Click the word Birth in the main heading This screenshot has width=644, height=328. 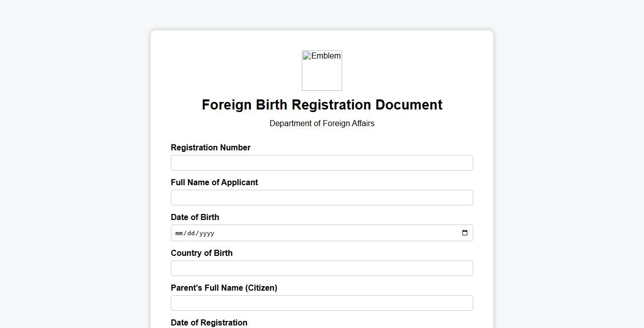click(x=272, y=105)
